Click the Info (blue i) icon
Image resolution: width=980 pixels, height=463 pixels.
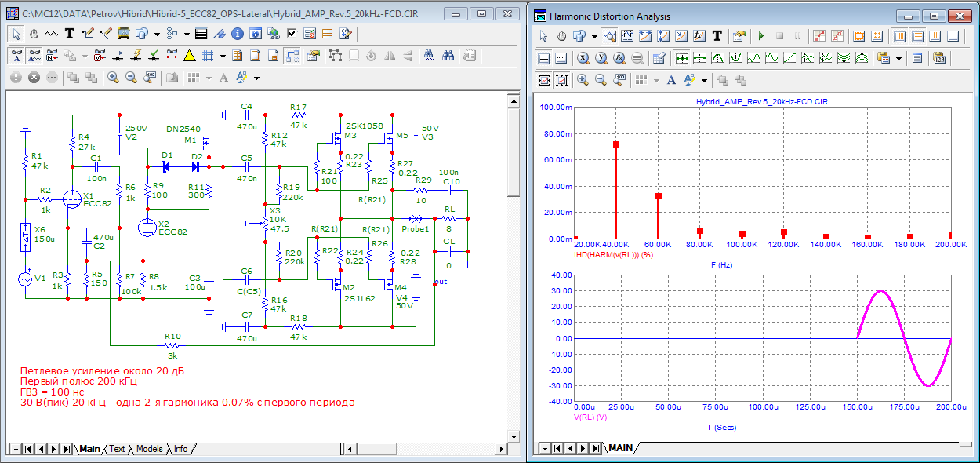click(x=238, y=34)
